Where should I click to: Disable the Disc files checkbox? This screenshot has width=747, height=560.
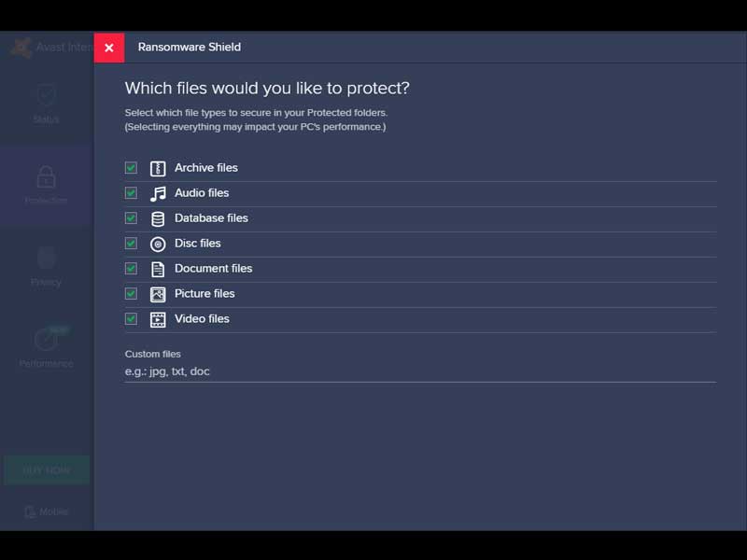pyautogui.click(x=131, y=244)
